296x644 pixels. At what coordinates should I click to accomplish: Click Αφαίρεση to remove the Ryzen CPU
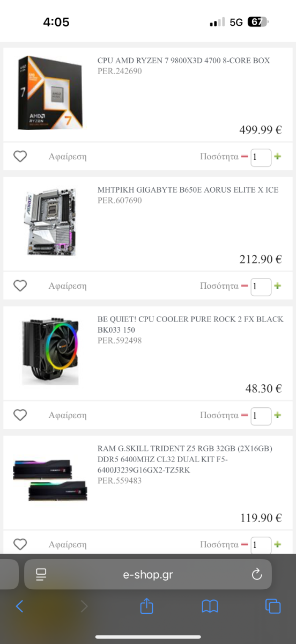68,157
